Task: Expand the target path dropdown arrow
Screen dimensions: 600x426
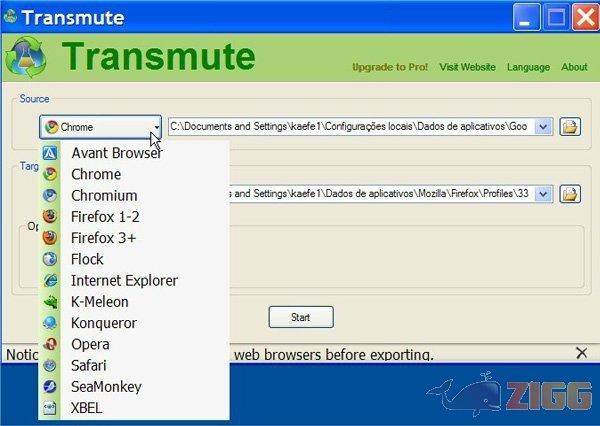Action: click(x=543, y=194)
